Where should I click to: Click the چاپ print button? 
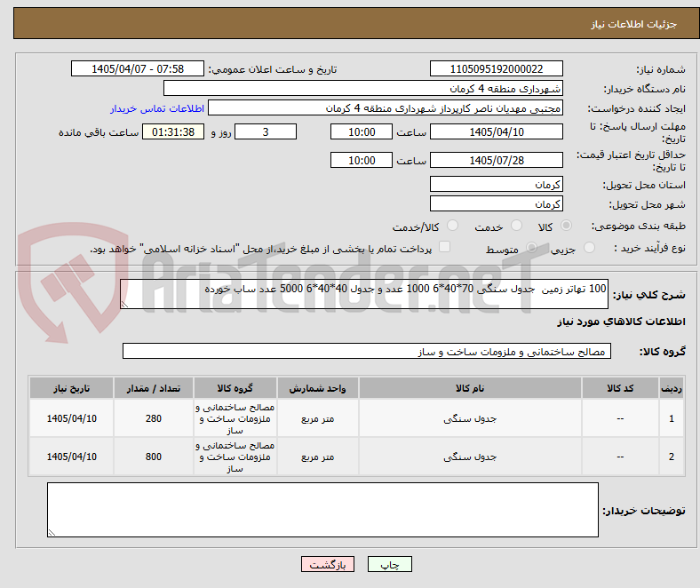[390, 564]
